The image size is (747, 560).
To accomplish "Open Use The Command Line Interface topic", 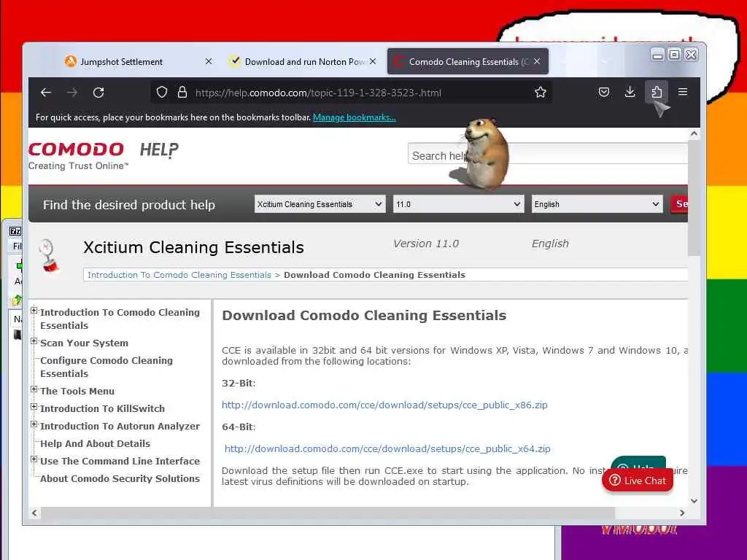I will pyautogui.click(x=120, y=461).
